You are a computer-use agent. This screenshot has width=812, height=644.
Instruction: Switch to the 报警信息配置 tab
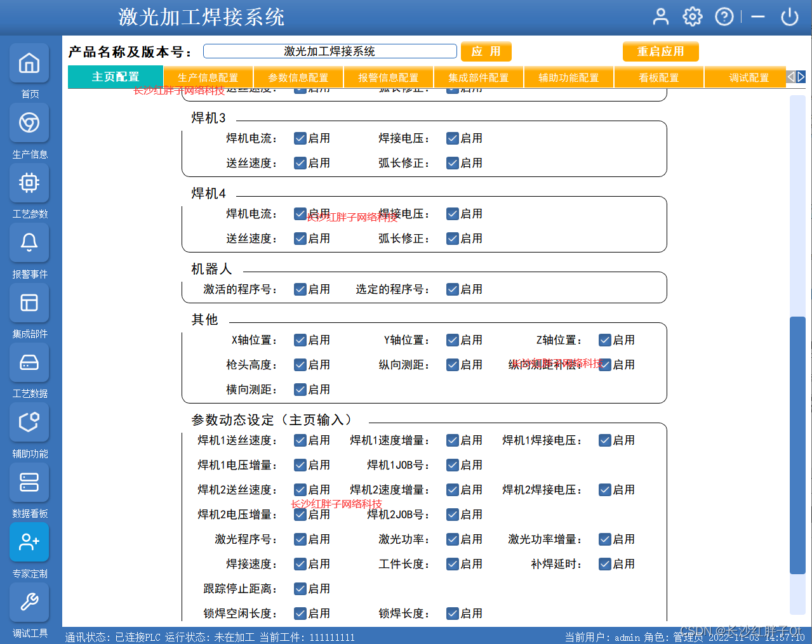coord(389,77)
